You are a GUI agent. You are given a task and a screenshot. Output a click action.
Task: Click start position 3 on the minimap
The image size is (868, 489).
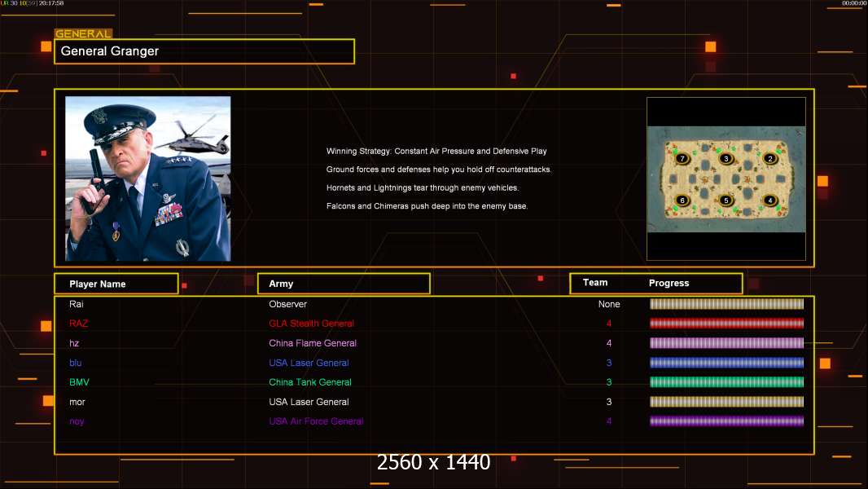pos(726,158)
